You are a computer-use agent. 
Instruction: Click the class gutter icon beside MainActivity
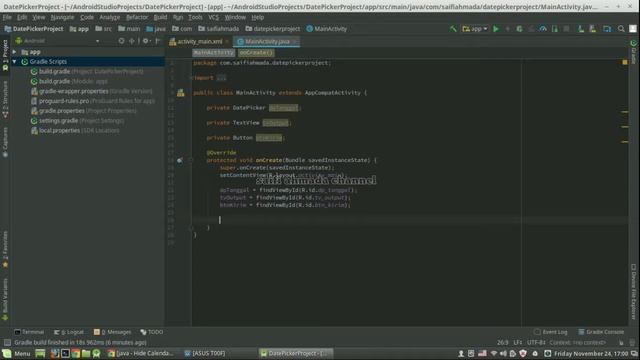click(x=180, y=93)
